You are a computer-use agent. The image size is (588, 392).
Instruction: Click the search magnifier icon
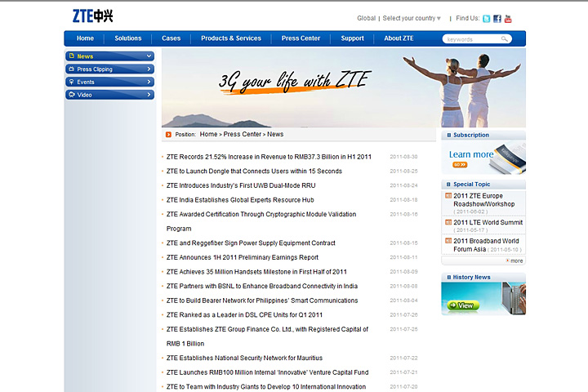coord(506,38)
